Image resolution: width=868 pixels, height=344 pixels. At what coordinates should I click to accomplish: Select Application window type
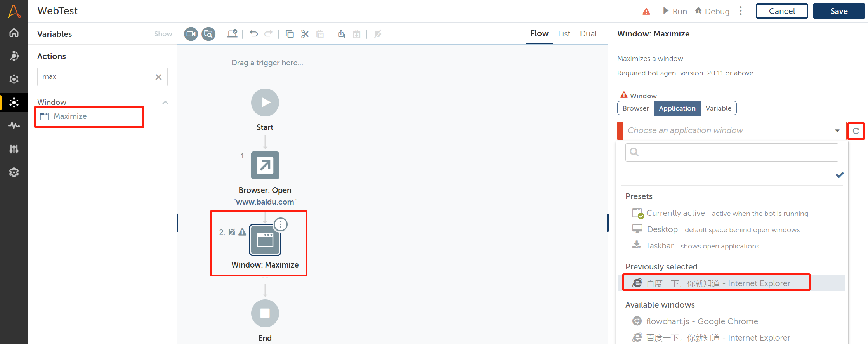(677, 108)
